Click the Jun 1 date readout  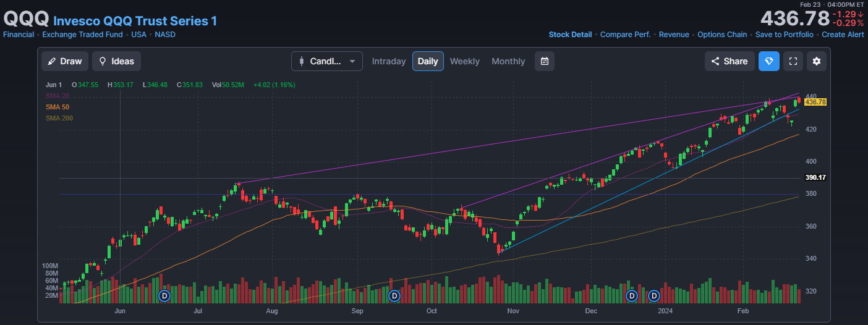[x=54, y=85]
